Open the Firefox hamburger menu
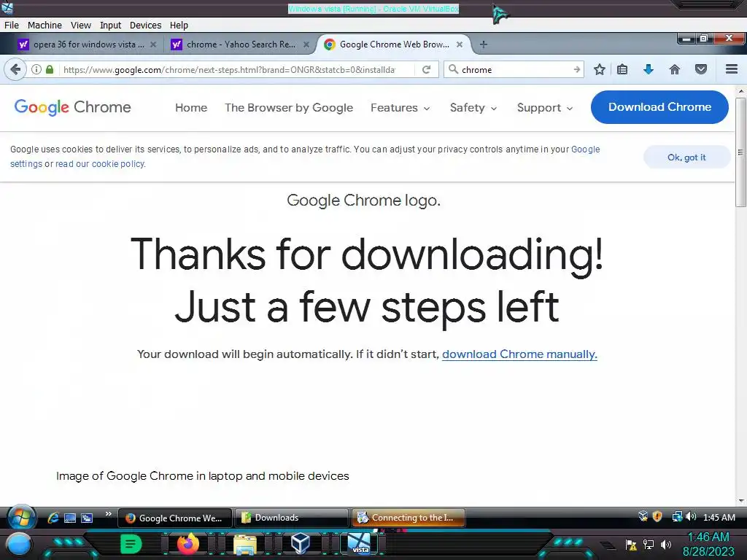This screenshot has height=560, width=747. pos(732,69)
